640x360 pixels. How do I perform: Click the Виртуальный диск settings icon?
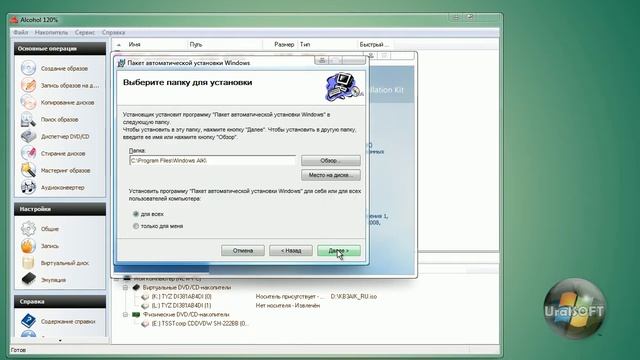pyautogui.click(x=28, y=263)
